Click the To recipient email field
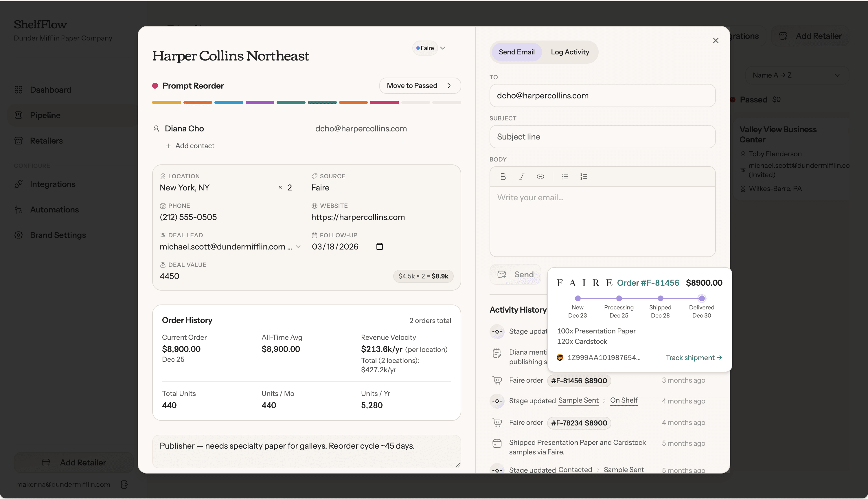 pos(602,96)
